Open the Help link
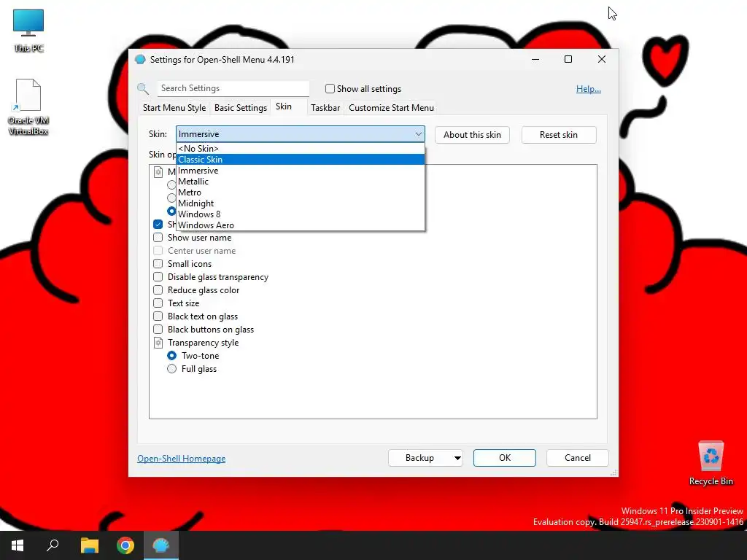Screen dimensions: 747x560 point(589,88)
